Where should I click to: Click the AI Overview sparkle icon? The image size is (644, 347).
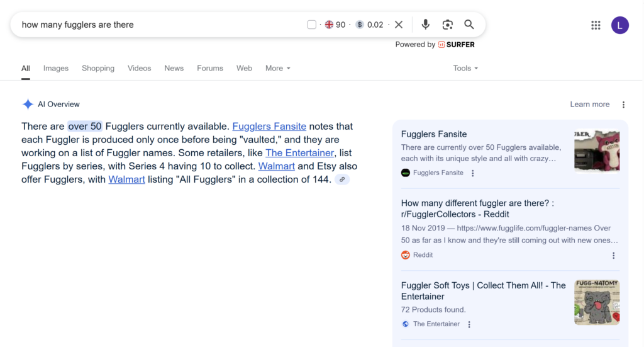click(x=28, y=105)
